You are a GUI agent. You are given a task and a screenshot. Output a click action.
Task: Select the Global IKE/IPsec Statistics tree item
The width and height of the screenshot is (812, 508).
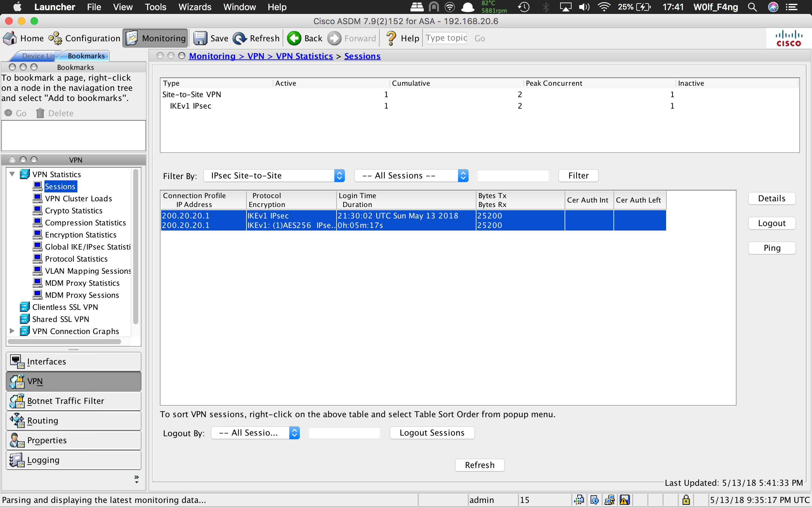88,247
